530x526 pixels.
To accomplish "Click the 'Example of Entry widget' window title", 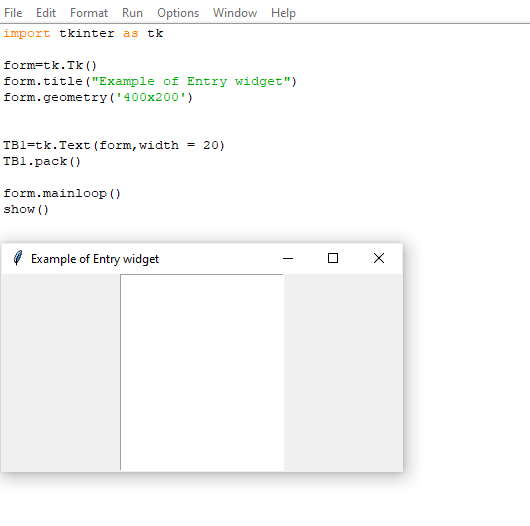I will (x=95, y=259).
